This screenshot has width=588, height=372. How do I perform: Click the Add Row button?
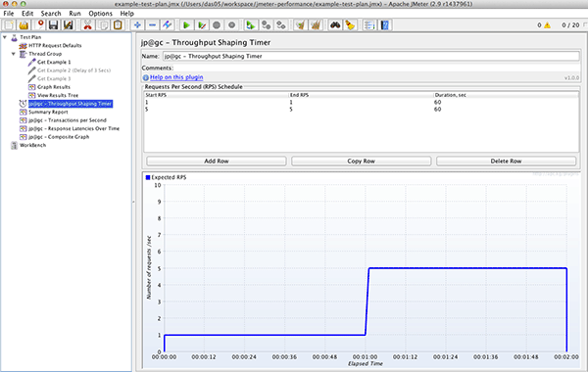pos(217,162)
